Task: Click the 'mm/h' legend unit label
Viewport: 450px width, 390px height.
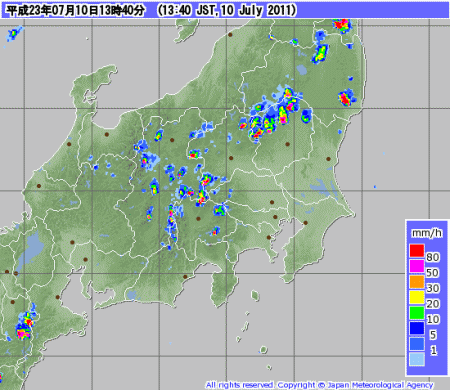Action: tap(427, 233)
